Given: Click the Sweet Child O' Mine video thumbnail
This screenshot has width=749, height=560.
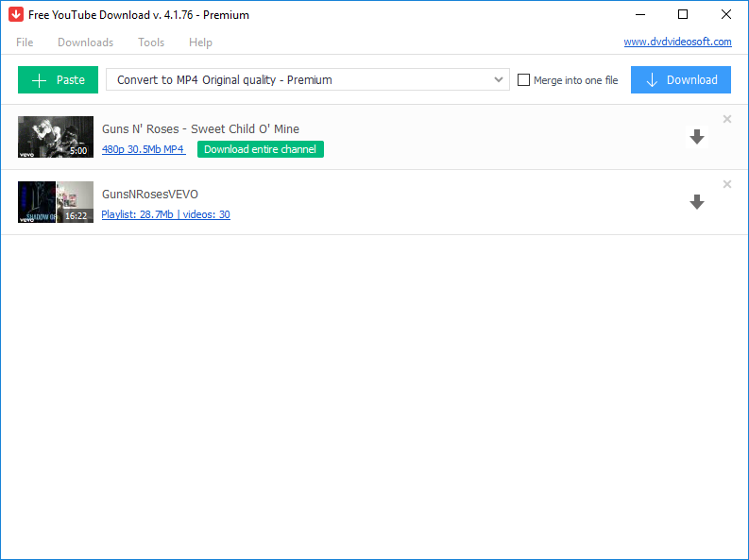Looking at the screenshot, I should (x=56, y=137).
